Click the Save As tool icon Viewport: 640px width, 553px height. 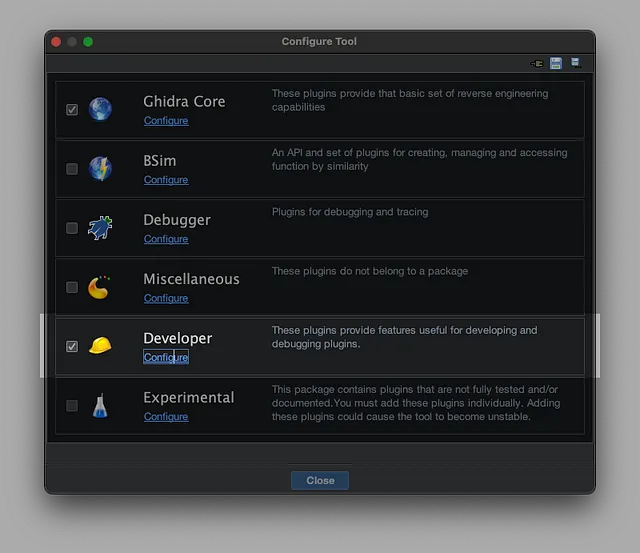coord(575,63)
